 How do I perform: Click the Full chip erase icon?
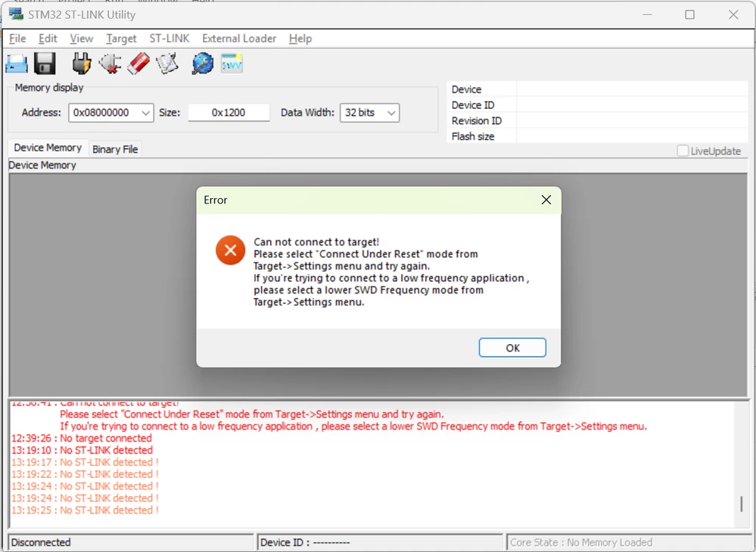tap(138, 64)
